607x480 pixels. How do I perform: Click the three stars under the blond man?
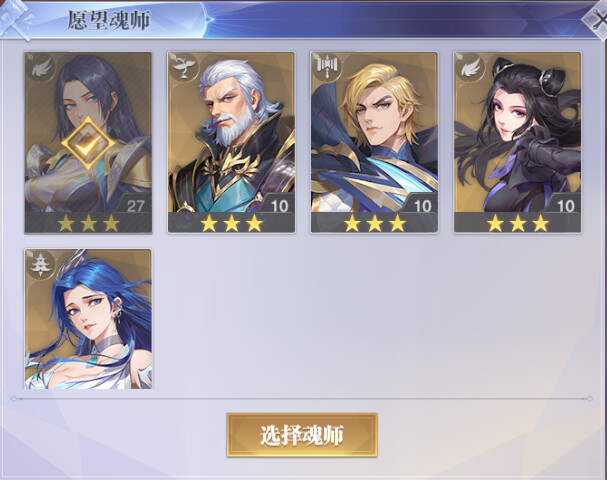click(374, 223)
